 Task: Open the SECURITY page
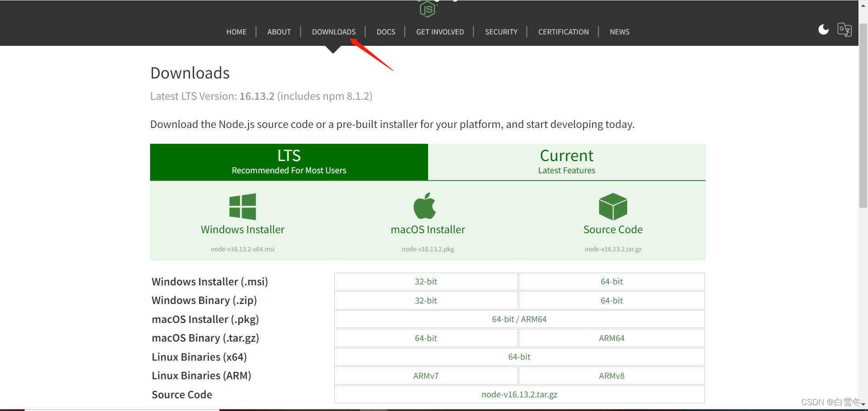(x=501, y=32)
